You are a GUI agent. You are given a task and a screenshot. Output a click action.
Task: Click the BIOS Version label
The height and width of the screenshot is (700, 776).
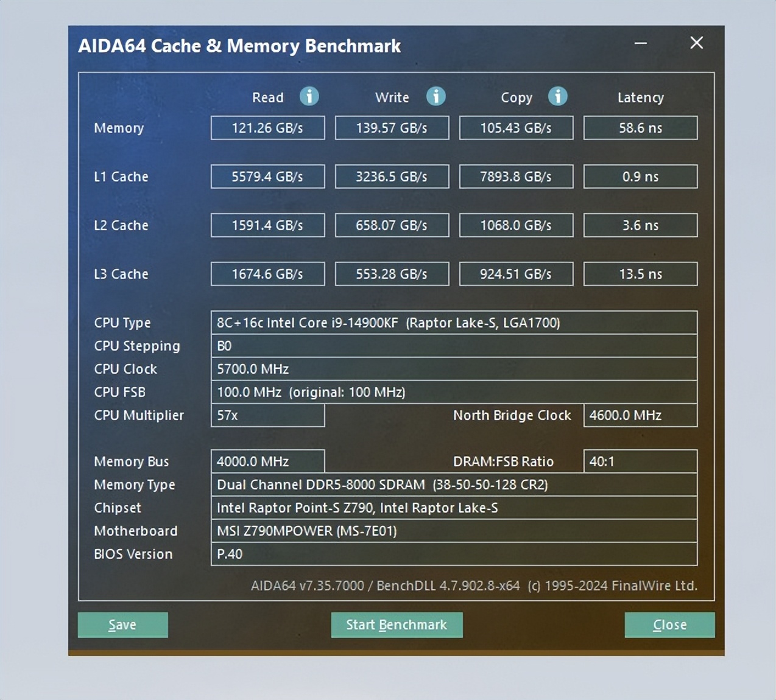pos(133,554)
